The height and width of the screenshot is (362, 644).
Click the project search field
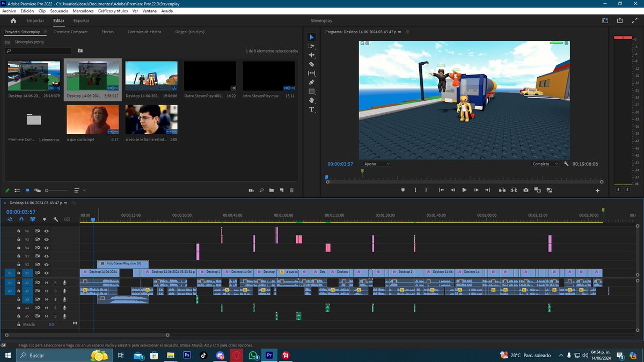point(39,51)
